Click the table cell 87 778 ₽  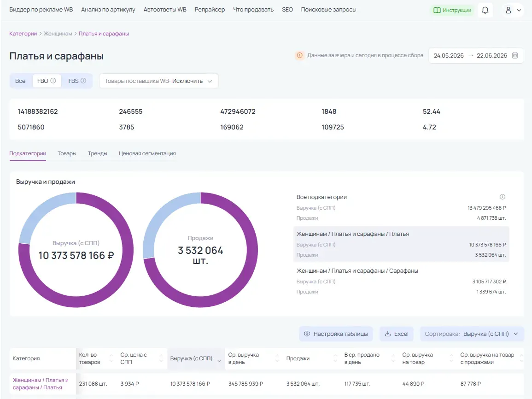[x=470, y=384]
